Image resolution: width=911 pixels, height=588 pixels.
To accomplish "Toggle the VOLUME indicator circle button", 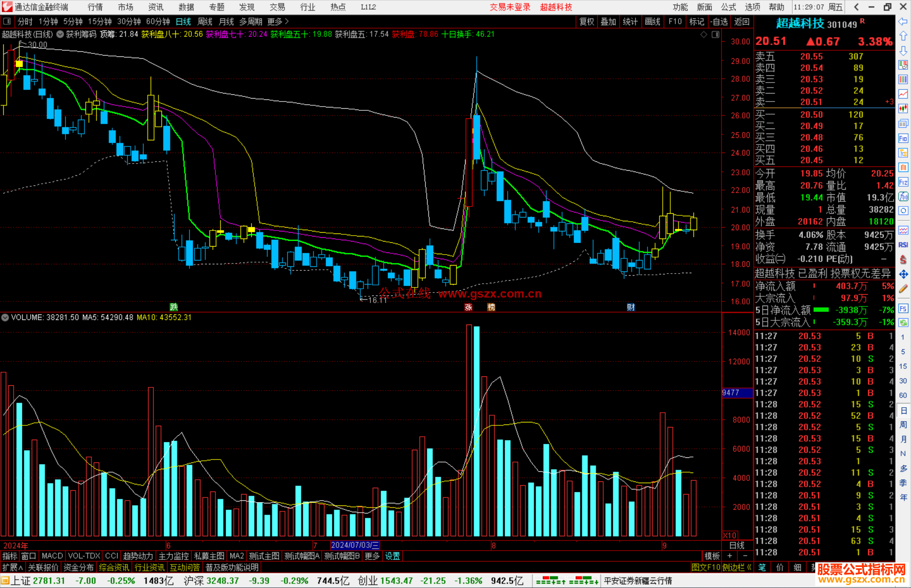I will [x=5, y=317].
